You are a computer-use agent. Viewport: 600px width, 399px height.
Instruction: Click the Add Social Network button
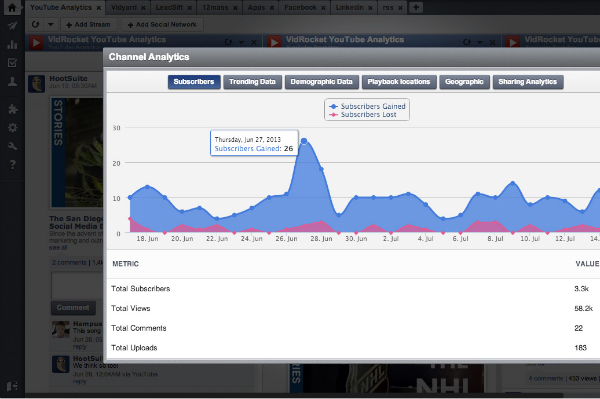tap(162, 24)
